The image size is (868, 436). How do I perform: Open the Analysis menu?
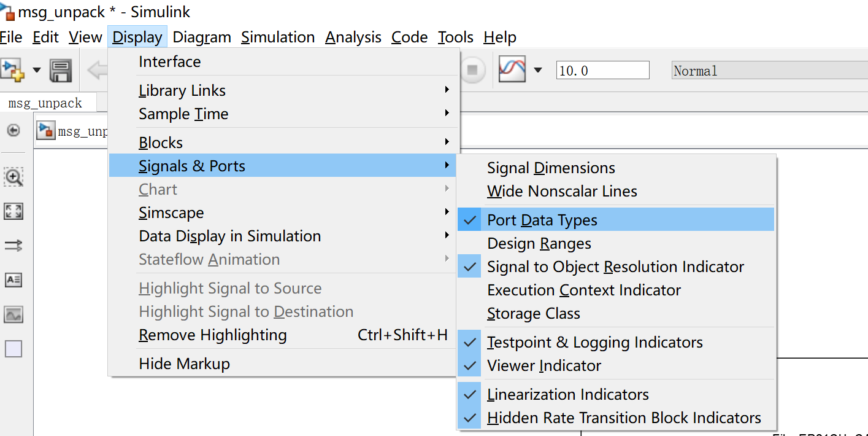click(x=353, y=37)
